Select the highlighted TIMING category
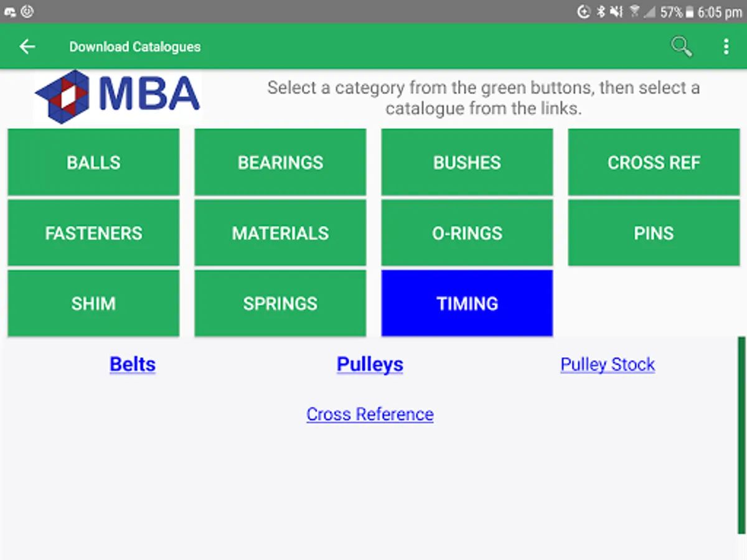 pyautogui.click(x=467, y=304)
